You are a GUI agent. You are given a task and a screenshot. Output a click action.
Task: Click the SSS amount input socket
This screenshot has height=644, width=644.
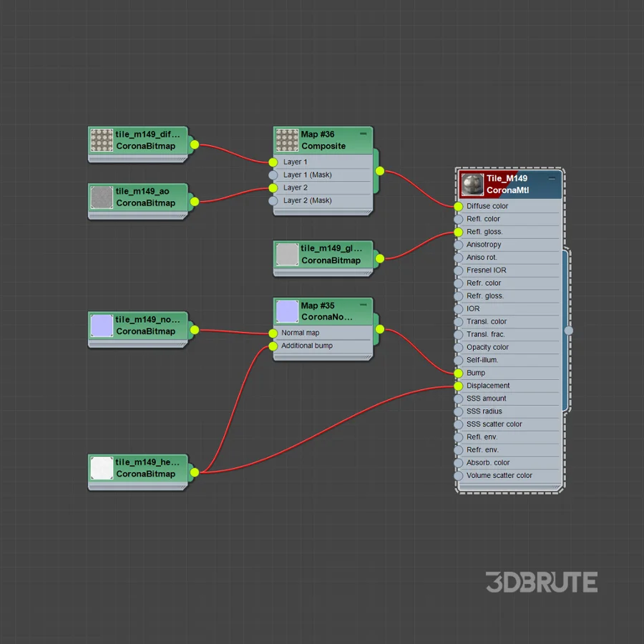tap(459, 399)
